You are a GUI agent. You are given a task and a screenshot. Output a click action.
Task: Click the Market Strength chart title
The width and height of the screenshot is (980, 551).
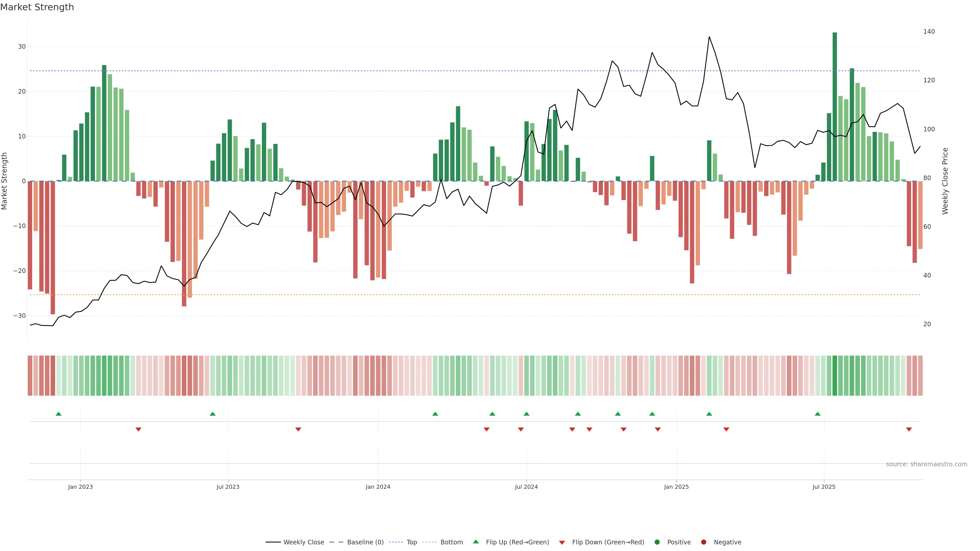click(37, 7)
